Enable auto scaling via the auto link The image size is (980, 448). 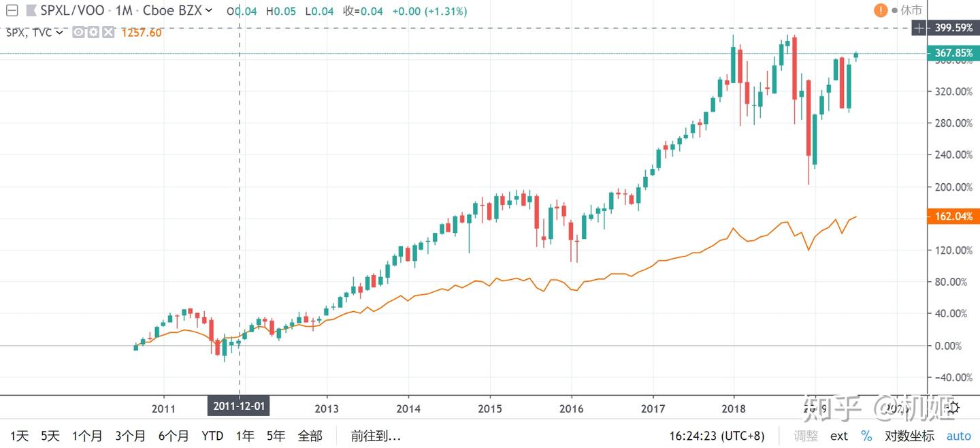[959, 436]
